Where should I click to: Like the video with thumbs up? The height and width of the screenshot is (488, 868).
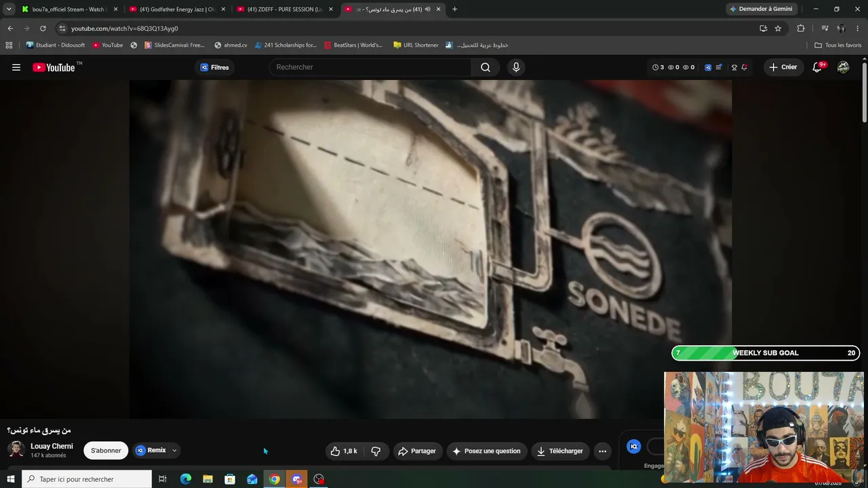344,451
